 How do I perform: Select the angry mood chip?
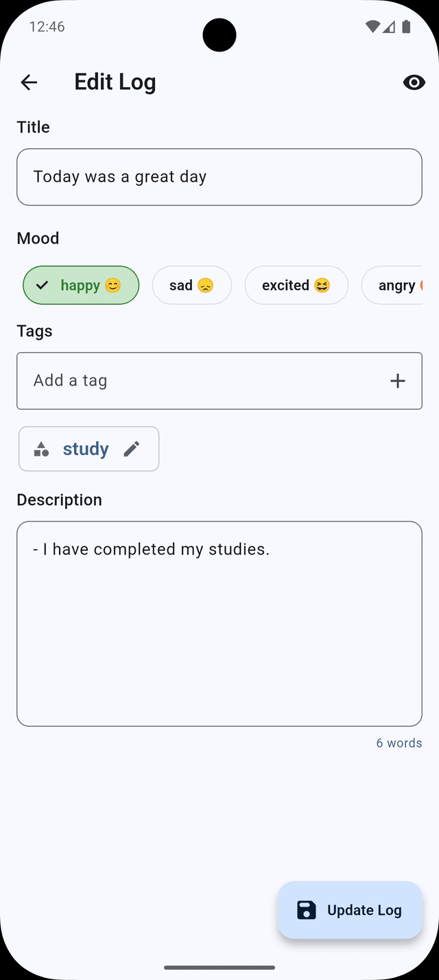coord(392,285)
